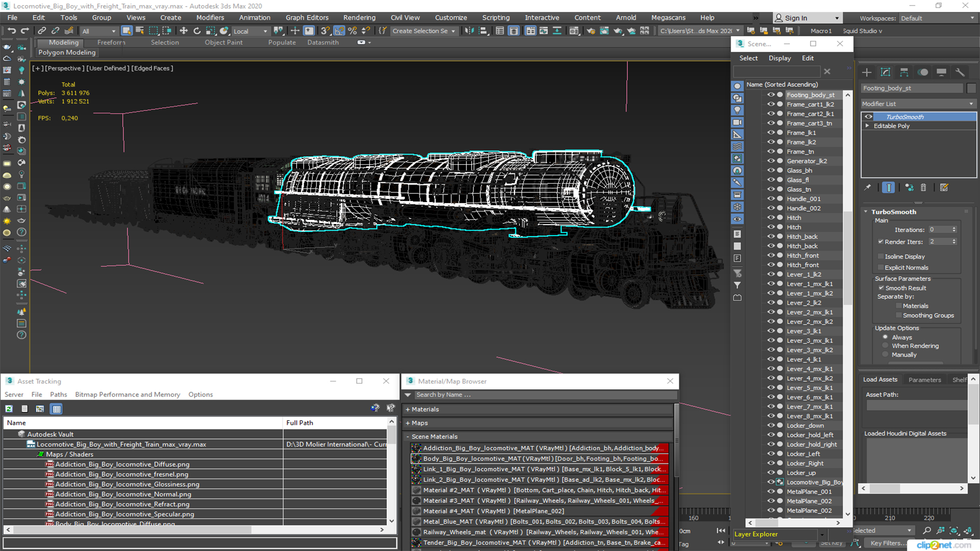Open Bitmap Performance and Memory menu
The image size is (980, 551).
pyautogui.click(x=127, y=394)
